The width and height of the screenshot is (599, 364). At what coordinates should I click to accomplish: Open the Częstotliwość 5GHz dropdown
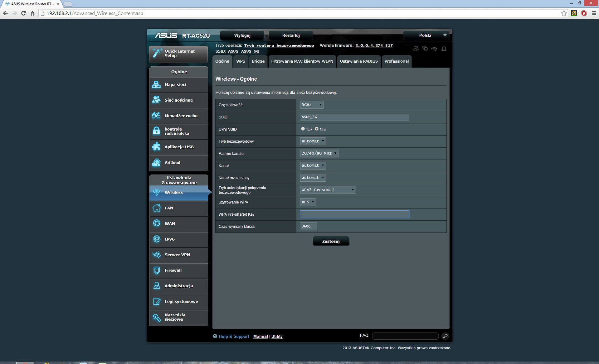(x=312, y=105)
